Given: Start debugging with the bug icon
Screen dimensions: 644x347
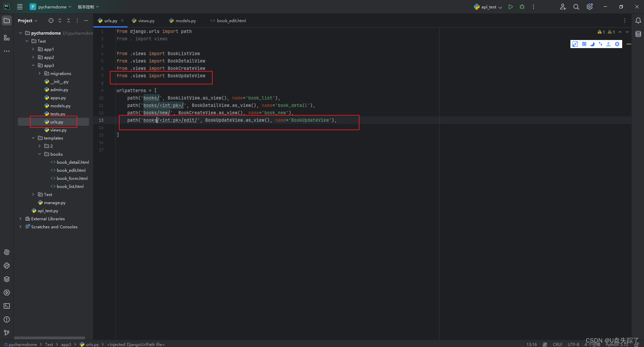Looking at the screenshot, I should click(522, 7).
